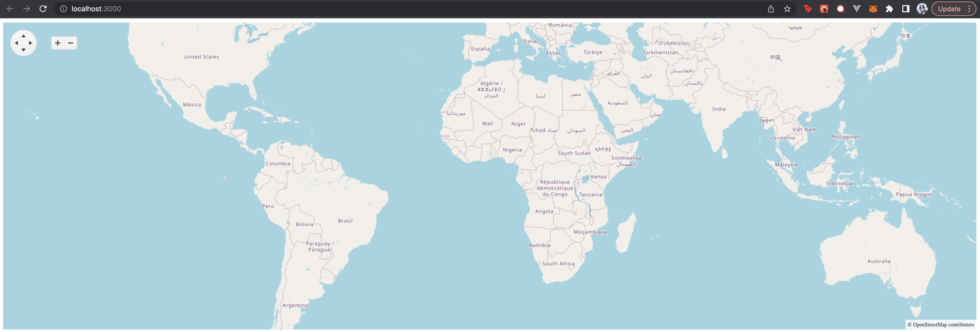
Task: Click the Mali label
Action: (488, 123)
